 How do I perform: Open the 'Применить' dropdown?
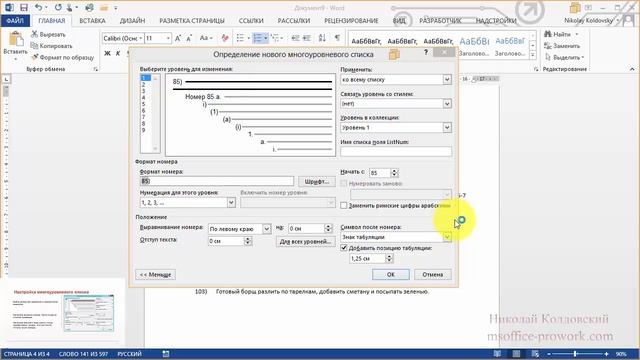(x=447, y=80)
